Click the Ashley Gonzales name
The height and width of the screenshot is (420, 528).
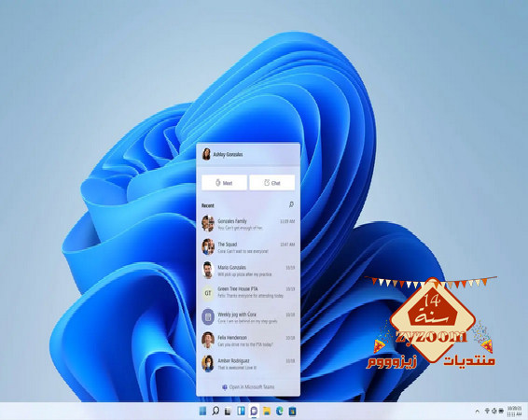coord(228,155)
